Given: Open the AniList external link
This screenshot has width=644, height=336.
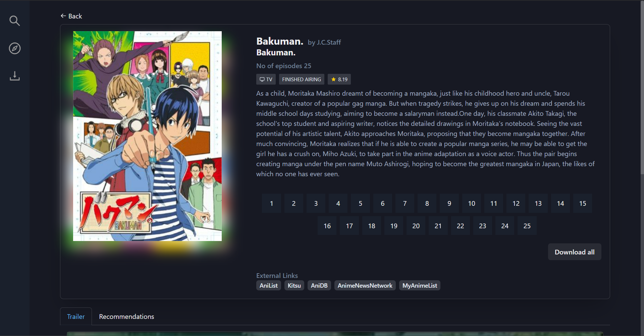Looking at the screenshot, I should tap(269, 285).
